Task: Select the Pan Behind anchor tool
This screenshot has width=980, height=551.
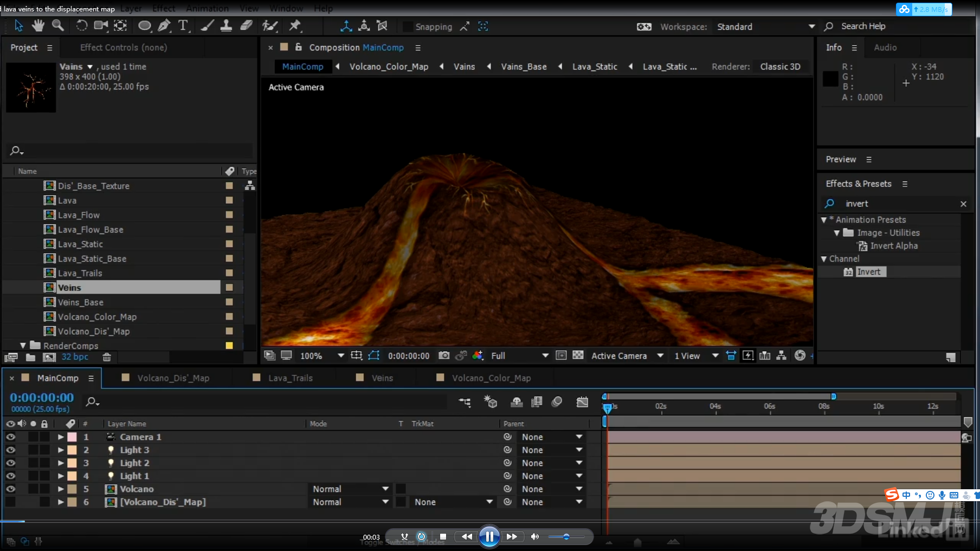Action: [x=120, y=25]
